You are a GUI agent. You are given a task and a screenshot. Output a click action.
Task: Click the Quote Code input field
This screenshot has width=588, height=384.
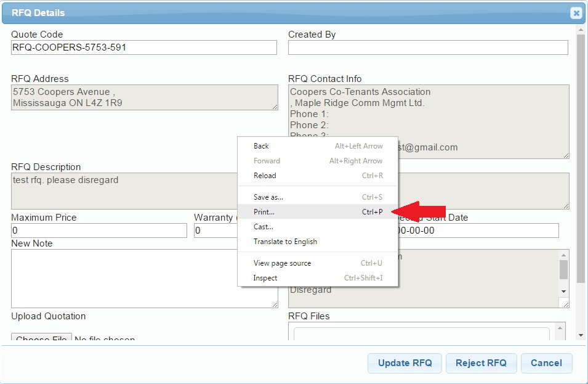coord(144,47)
